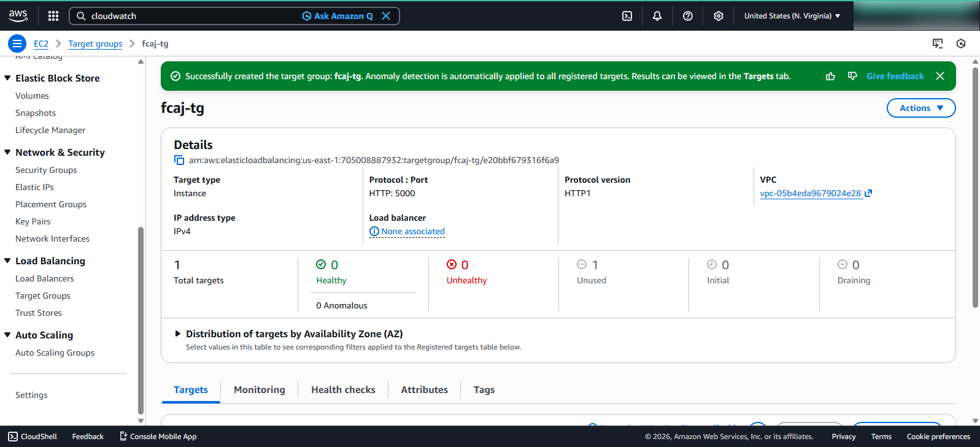Viewport: 980px width, 447px height.
Task: Click the info icon beside None associated
Action: click(374, 231)
